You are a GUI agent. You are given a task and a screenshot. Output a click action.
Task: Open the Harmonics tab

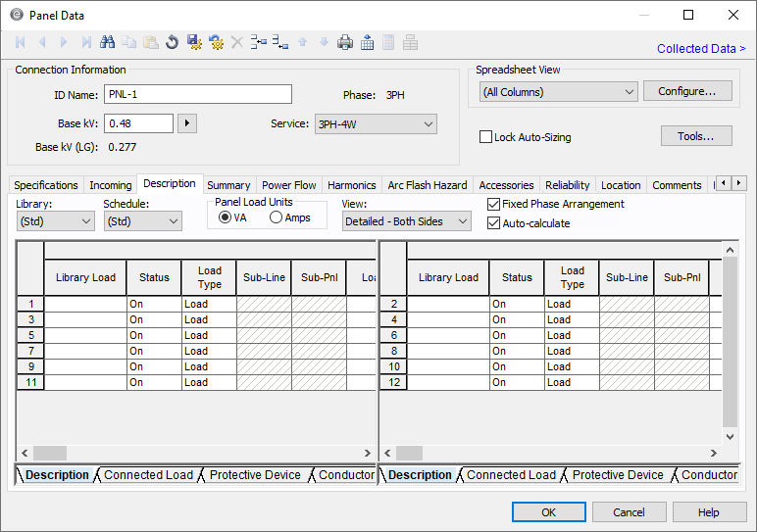point(351,185)
